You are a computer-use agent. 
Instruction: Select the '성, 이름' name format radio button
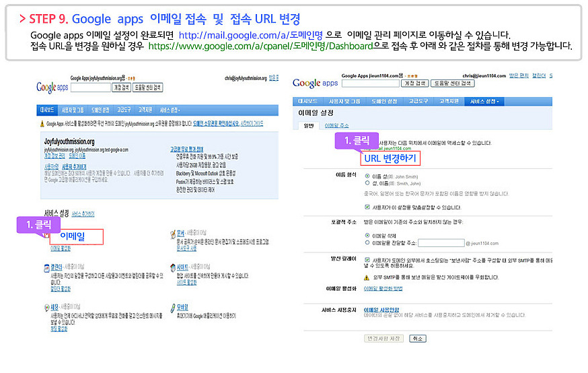click(367, 182)
